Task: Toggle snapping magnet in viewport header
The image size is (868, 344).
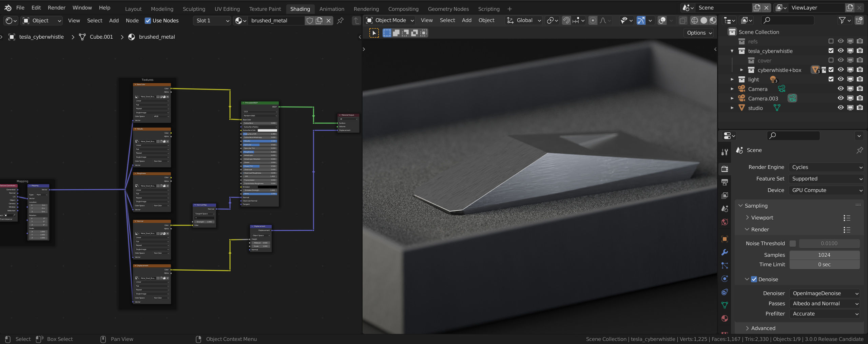Action: pos(566,20)
